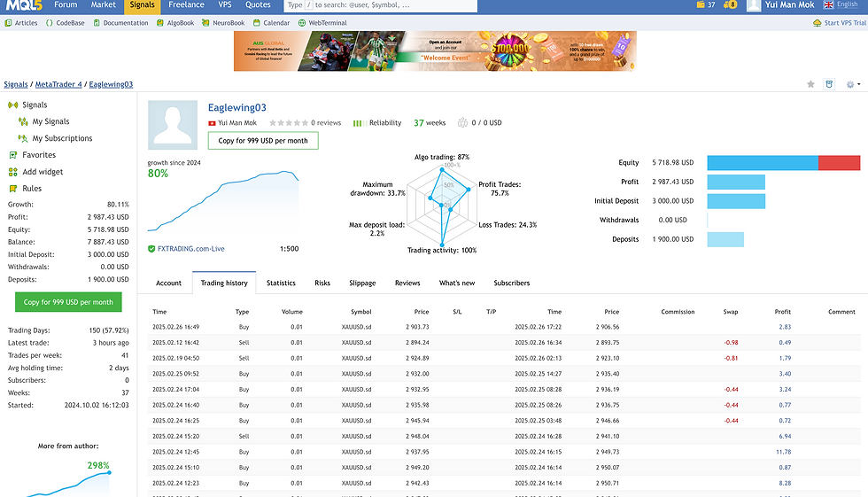868x497 pixels.
Task: Click the Yui Man Mok profile avatar in header
Action: click(x=754, y=5)
